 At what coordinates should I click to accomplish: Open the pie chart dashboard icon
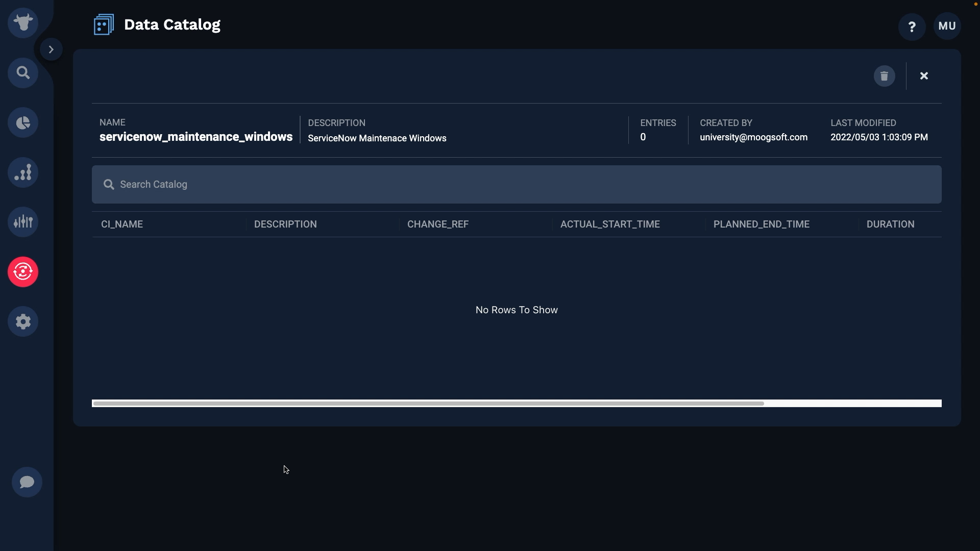tap(23, 122)
